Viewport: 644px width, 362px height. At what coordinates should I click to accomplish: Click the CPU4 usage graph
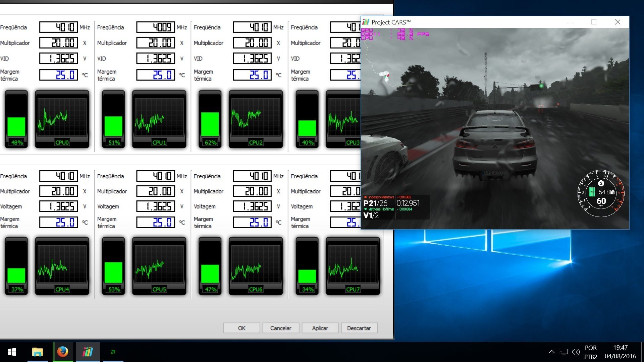(x=62, y=266)
